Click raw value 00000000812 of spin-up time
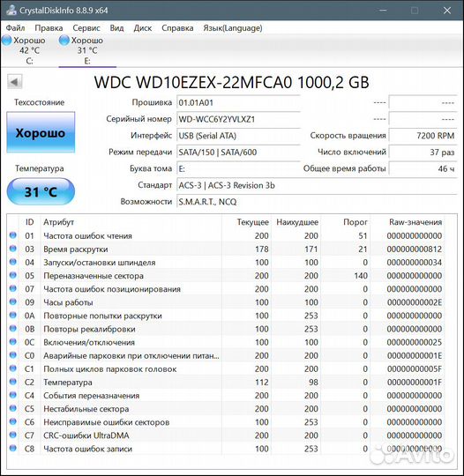The height and width of the screenshot is (476, 464). coord(415,249)
